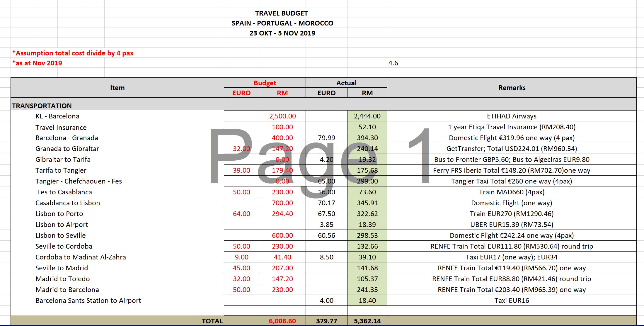This screenshot has width=644, height=326.
Task: Select the Lisbon to Porto item cell
Action: (59, 214)
